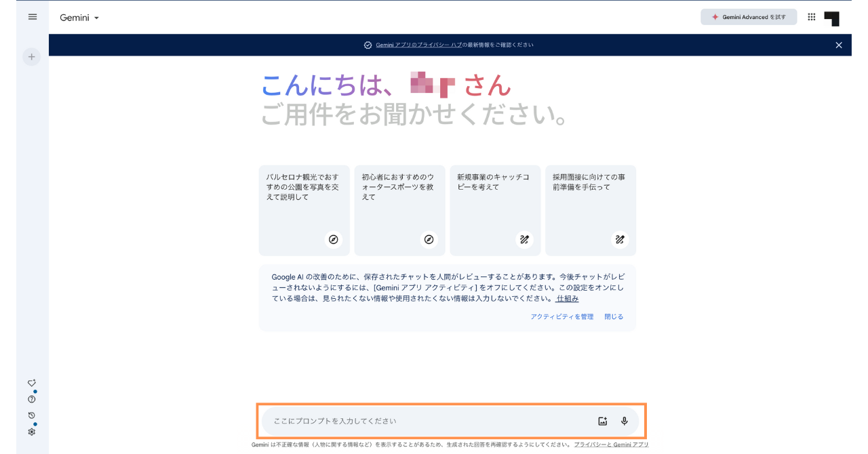Click 閉じる to close the notice
Image resolution: width=868 pixels, height=454 pixels.
[x=614, y=316]
